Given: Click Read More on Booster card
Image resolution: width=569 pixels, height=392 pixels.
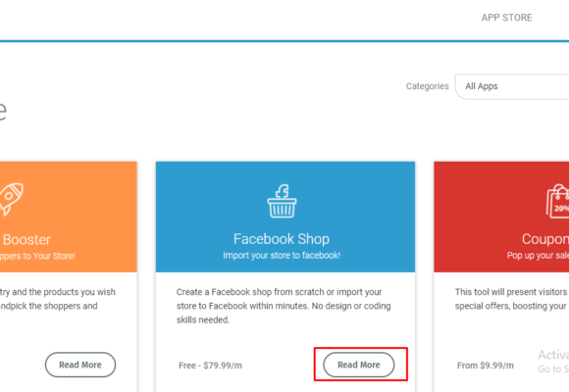Looking at the screenshot, I should coord(80,365).
